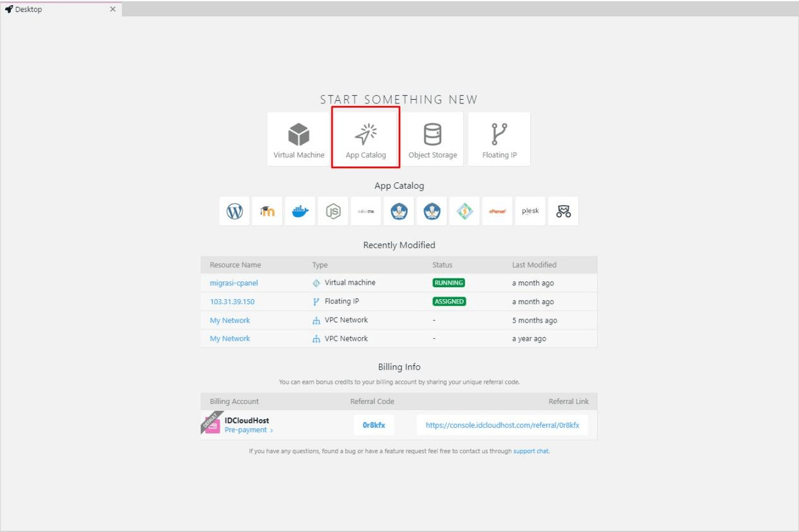Click the Virtual Machine creation icon
This screenshot has width=799, height=532.
(x=298, y=138)
